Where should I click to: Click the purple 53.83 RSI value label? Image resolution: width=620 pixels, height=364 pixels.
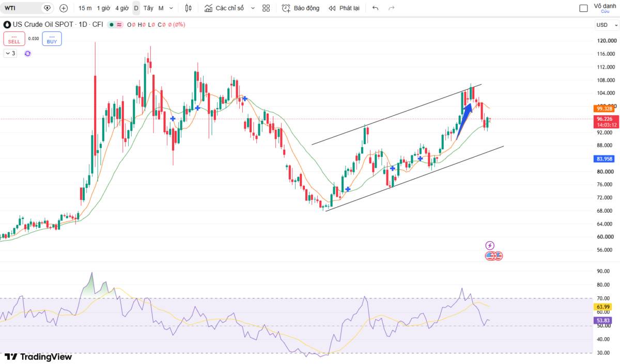click(603, 321)
